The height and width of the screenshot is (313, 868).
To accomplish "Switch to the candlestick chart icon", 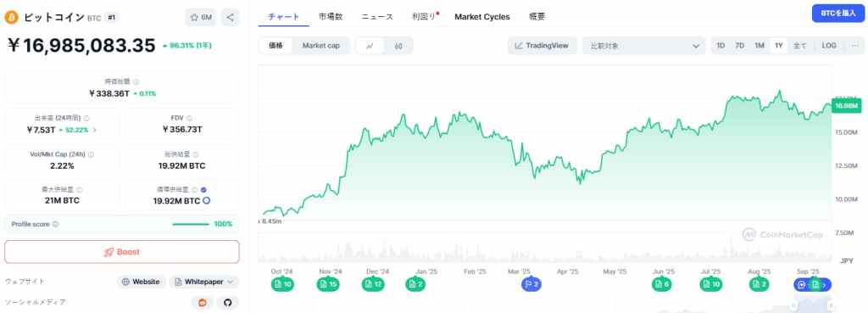I will point(398,46).
